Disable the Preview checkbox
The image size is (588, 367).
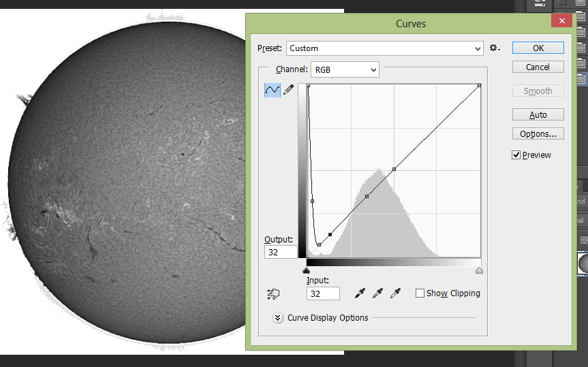[516, 155]
